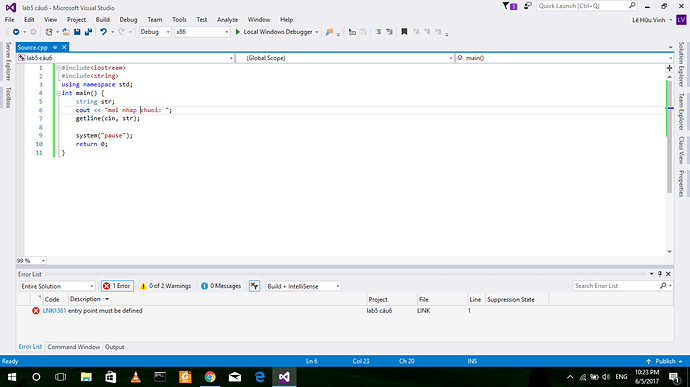Open Chrome from the taskbar
This screenshot has width=690, height=387.
tap(210, 377)
